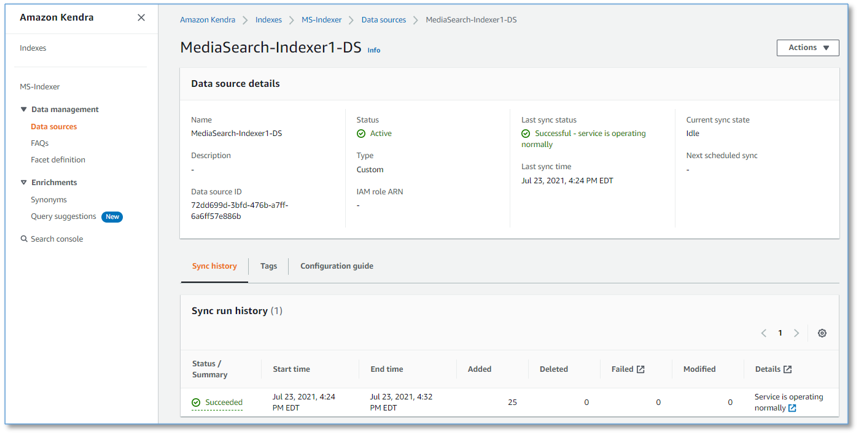857x433 pixels.
Task: Select Data sources in the sidebar
Action: coord(54,126)
